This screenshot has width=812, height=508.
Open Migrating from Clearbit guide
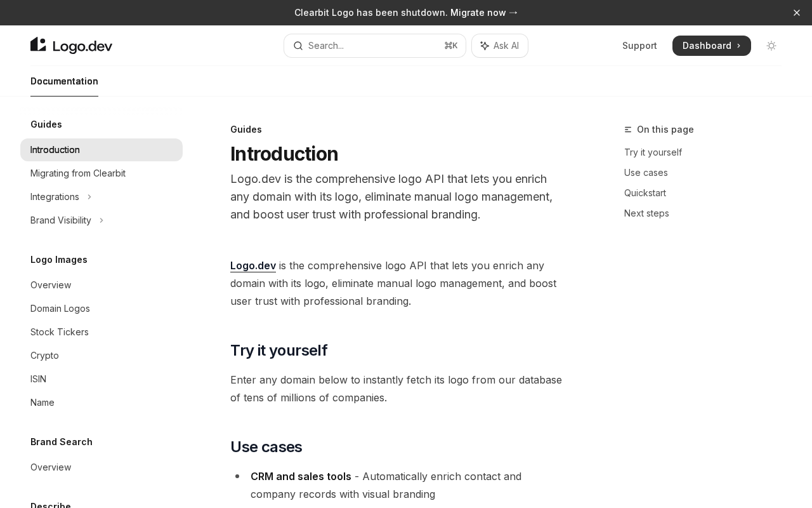coord(78,173)
